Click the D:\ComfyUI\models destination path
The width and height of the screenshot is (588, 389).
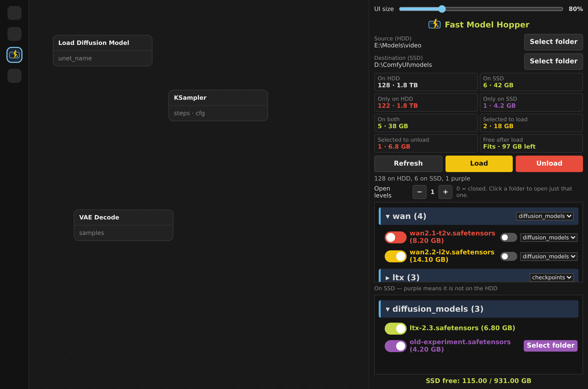403,65
